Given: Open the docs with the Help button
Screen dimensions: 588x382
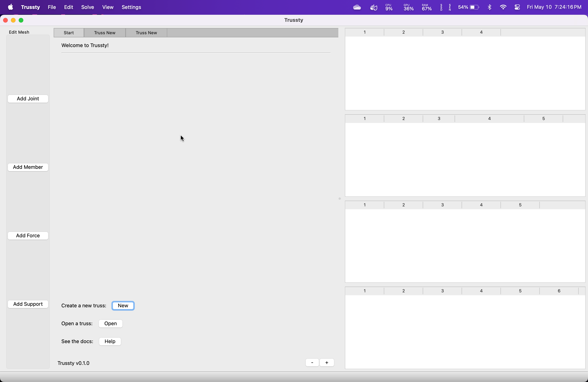Looking at the screenshot, I should click(x=110, y=341).
